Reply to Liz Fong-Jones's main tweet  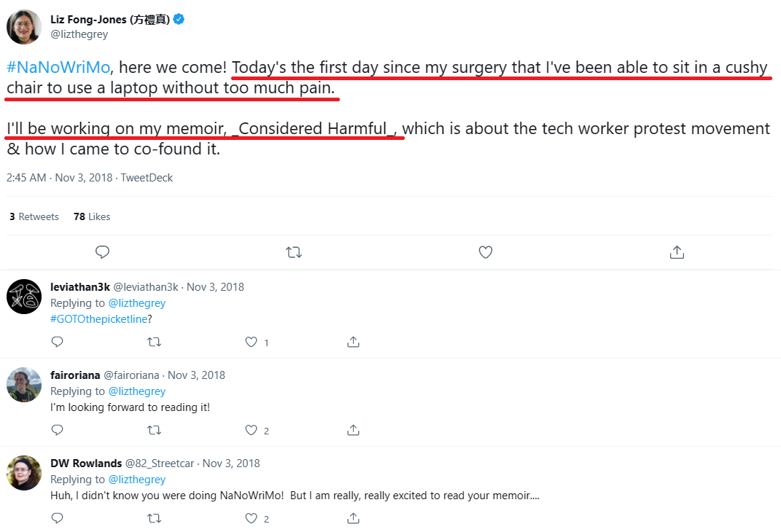[102, 252]
